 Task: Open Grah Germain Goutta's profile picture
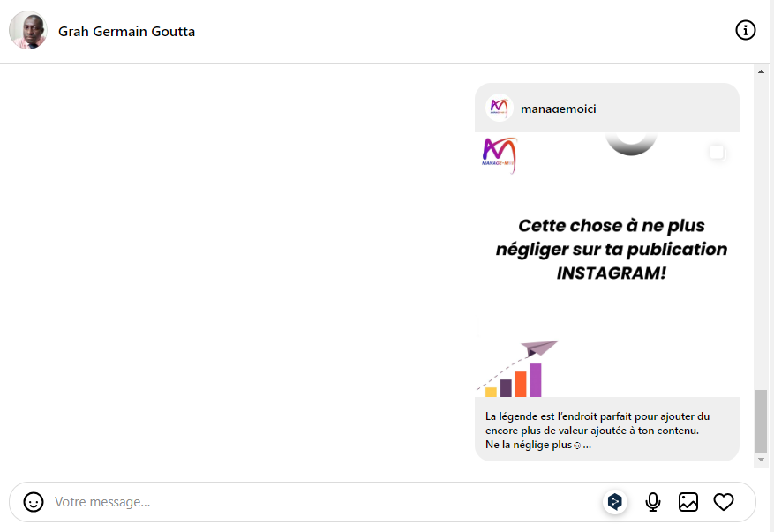pos(28,31)
